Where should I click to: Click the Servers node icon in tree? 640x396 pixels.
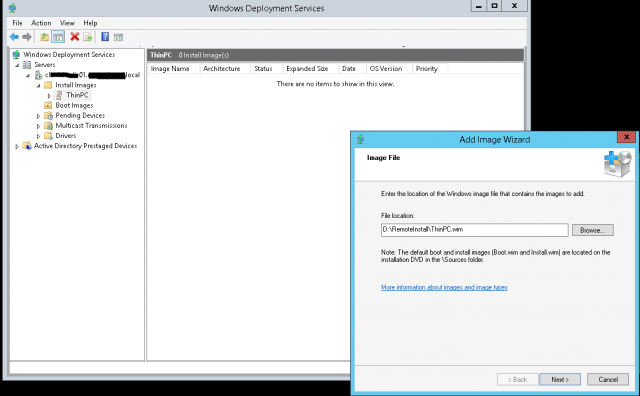(27, 65)
